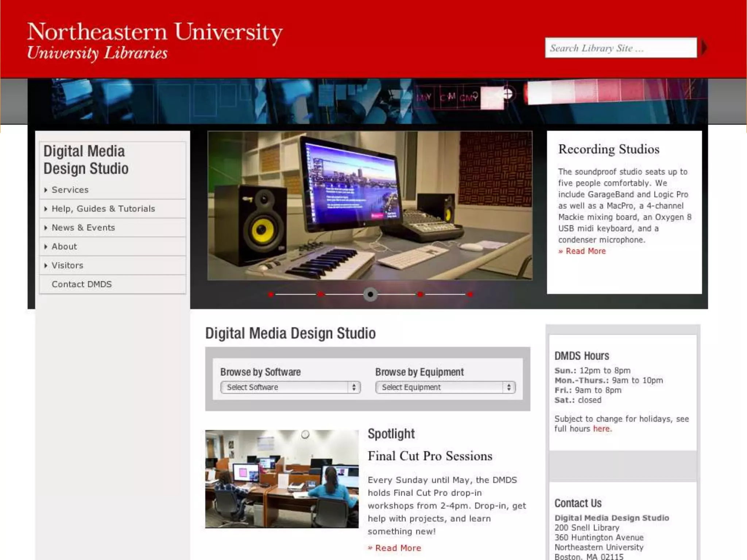This screenshot has height=560, width=747.
Task: Expand the Visitors arrow icon
Action: click(46, 266)
